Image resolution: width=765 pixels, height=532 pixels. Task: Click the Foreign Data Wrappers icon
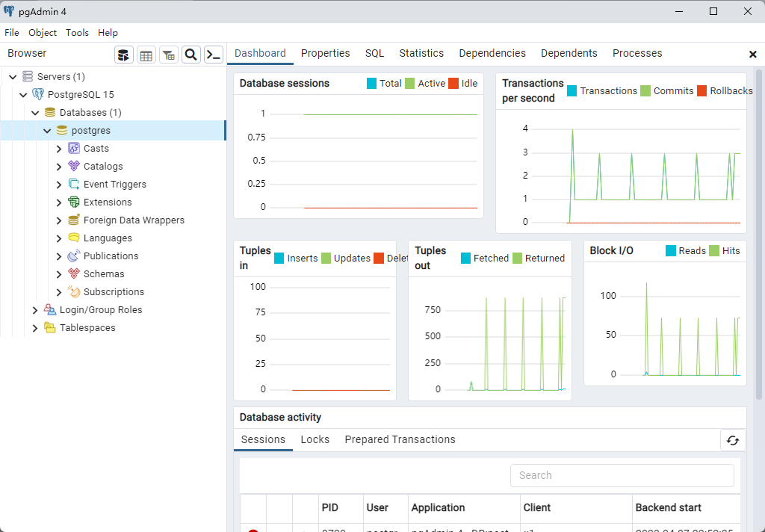pyautogui.click(x=74, y=220)
